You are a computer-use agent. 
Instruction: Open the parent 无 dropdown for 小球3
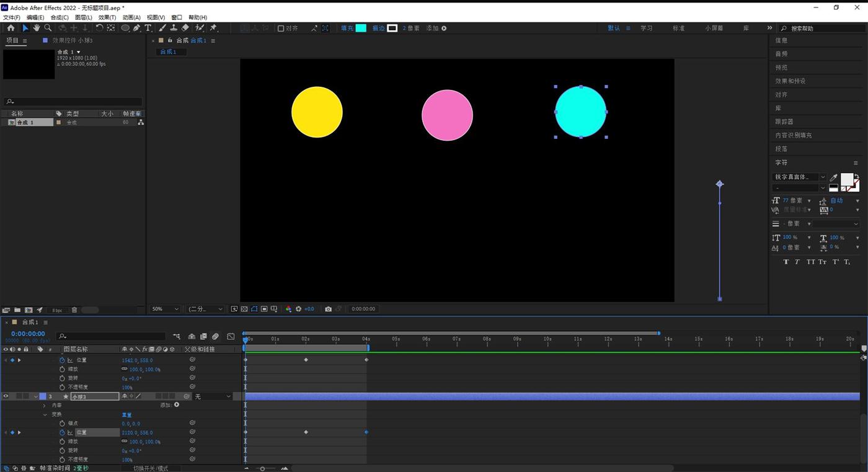pyautogui.click(x=213, y=396)
